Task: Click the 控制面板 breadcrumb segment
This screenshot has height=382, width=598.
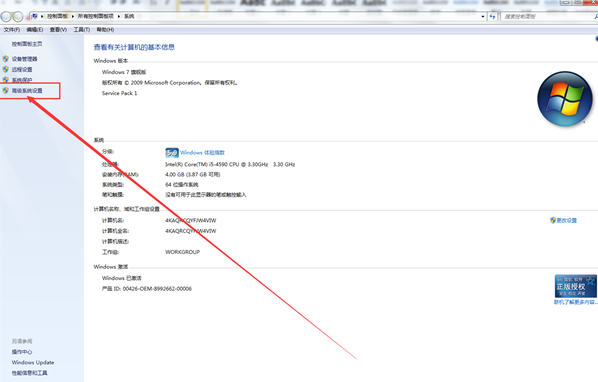Action: [57, 16]
